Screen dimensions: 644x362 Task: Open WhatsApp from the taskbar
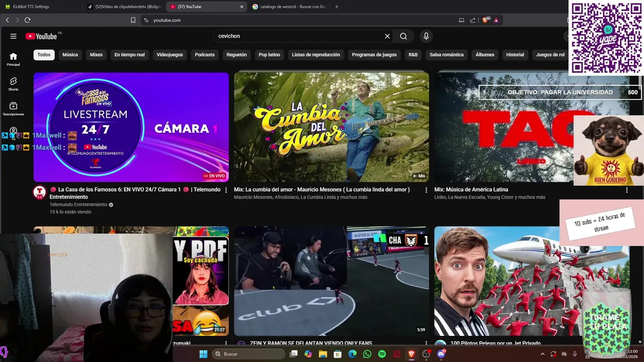click(x=367, y=354)
